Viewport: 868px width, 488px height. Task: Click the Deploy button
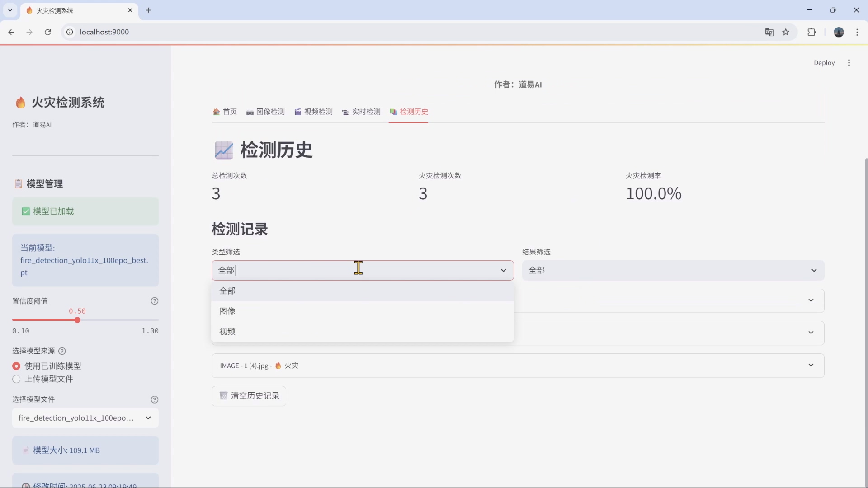[824, 63]
